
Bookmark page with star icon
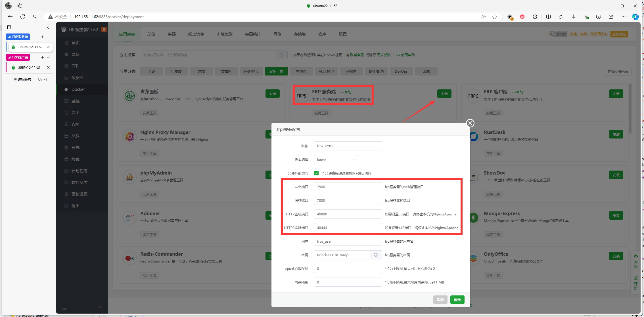495,17
